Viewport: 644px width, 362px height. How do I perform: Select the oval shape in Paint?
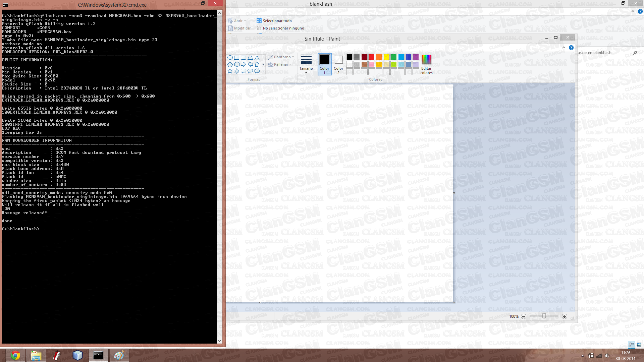coord(230,58)
